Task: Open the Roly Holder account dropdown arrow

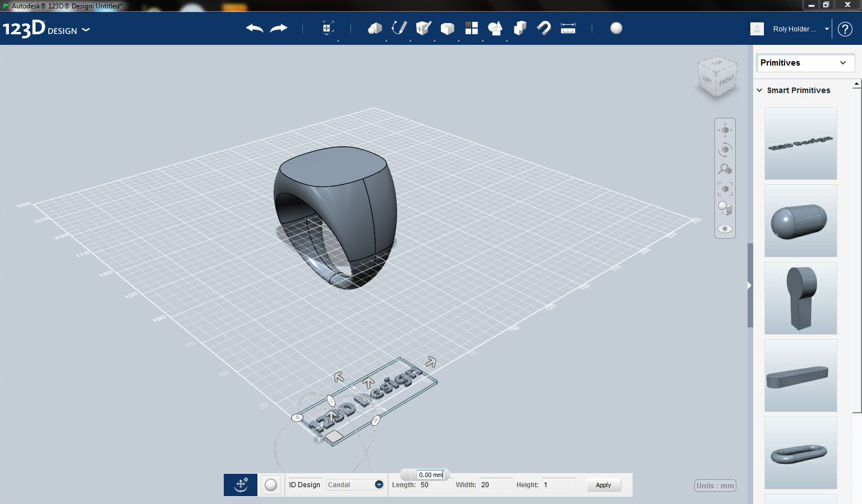Action: point(827,29)
